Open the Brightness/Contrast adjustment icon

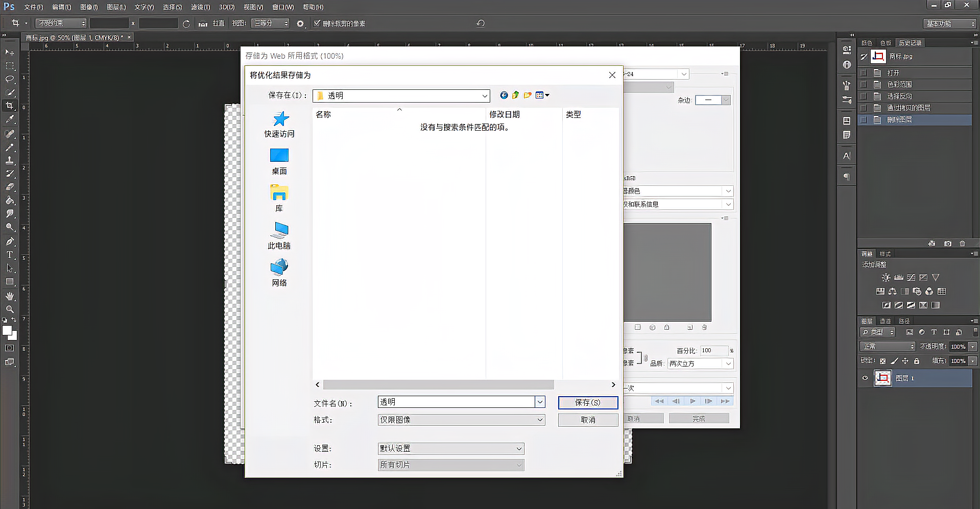coord(886,277)
